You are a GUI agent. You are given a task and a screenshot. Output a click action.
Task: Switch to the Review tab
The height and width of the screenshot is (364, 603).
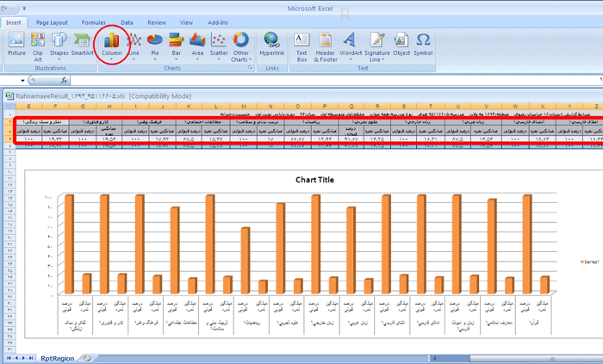[x=157, y=22]
